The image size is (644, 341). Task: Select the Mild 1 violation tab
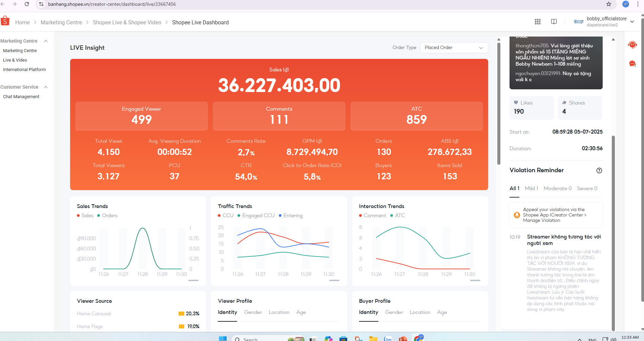click(531, 188)
